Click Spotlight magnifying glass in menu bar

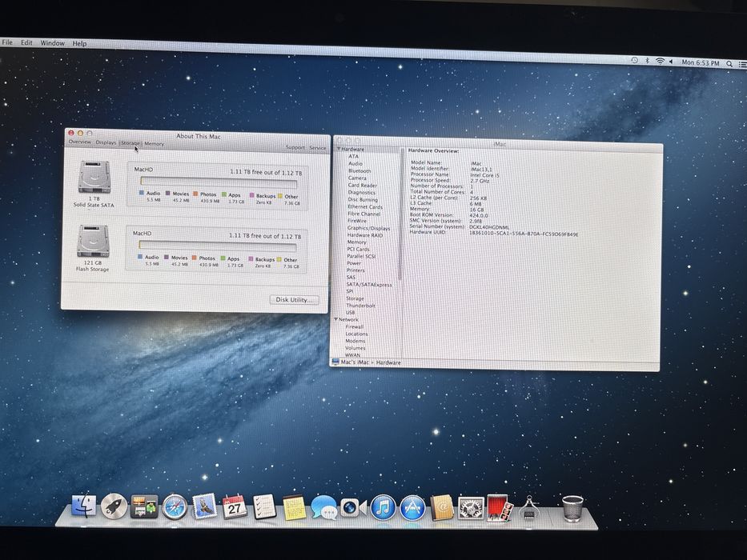pyautogui.click(x=729, y=63)
